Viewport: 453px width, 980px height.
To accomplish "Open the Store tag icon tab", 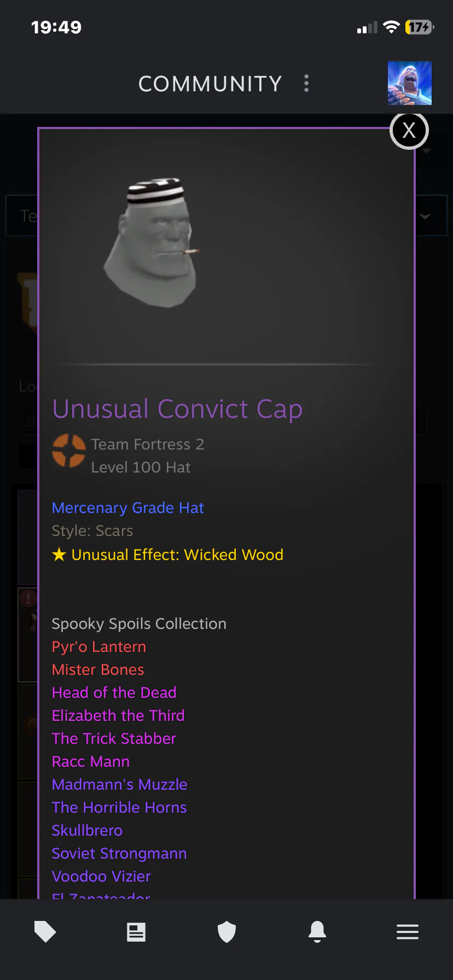I will pos(45,932).
